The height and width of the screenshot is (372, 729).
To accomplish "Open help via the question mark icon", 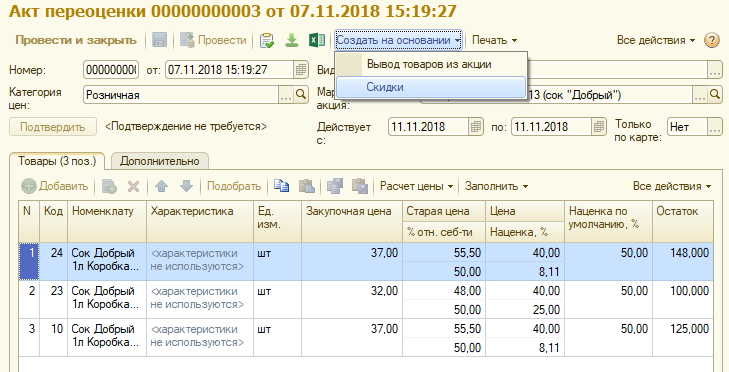I will click(712, 40).
